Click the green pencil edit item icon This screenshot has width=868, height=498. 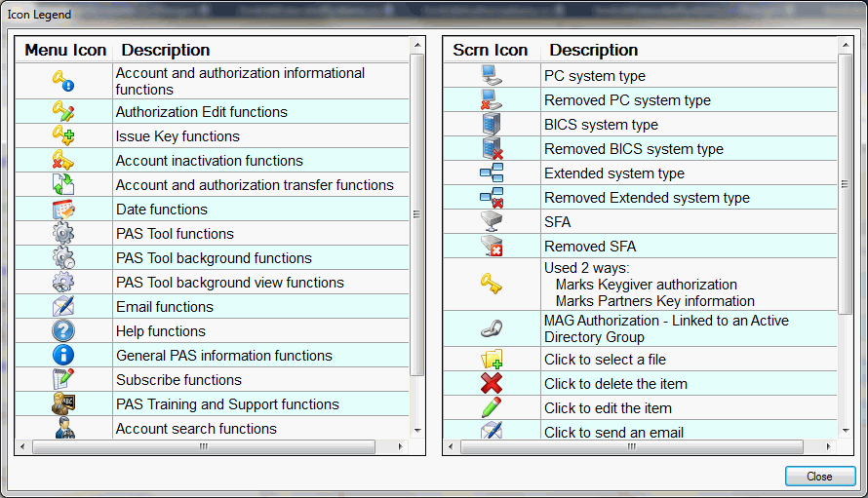(492, 408)
